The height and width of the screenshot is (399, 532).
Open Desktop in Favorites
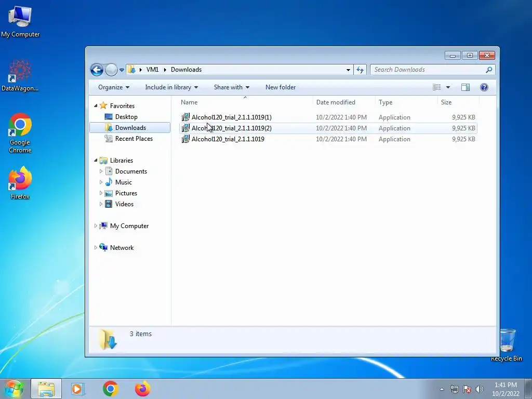click(x=126, y=117)
